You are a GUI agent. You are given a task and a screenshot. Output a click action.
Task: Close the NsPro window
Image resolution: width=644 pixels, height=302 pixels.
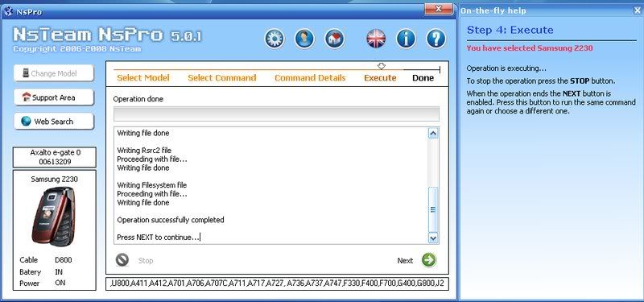click(438, 9)
